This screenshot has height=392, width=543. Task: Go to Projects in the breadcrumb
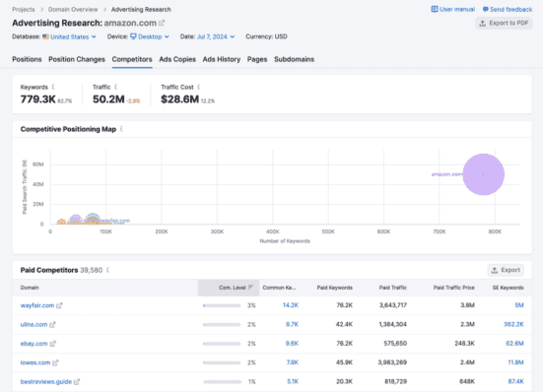(x=24, y=9)
